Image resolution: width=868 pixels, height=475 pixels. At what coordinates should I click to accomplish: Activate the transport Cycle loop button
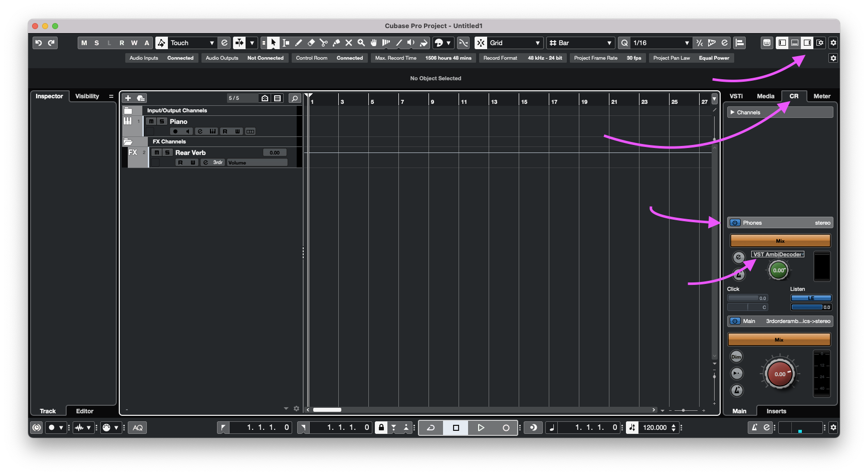tap(430, 428)
